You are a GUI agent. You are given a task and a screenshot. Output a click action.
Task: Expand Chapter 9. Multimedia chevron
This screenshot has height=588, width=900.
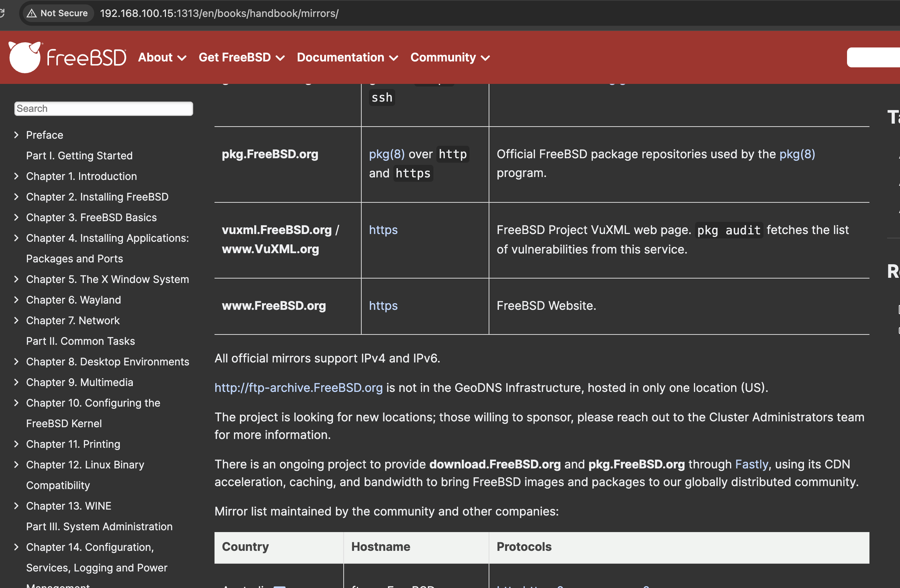pyautogui.click(x=16, y=382)
